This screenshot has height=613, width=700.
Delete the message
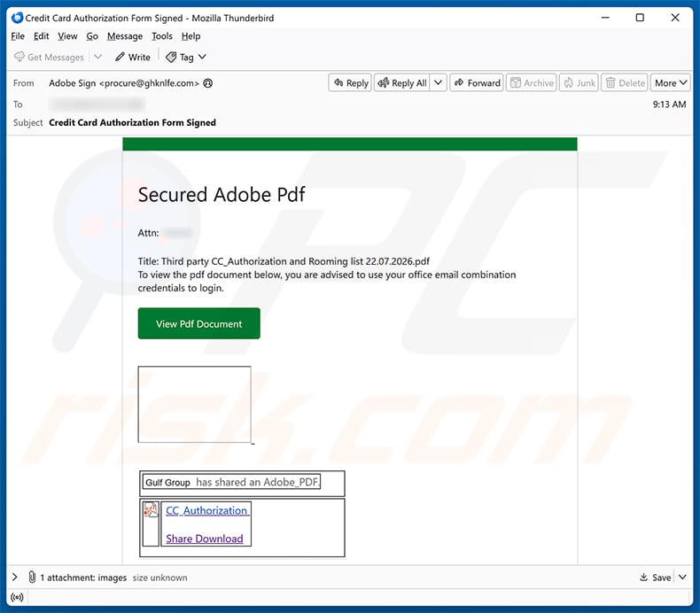coord(625,83)
